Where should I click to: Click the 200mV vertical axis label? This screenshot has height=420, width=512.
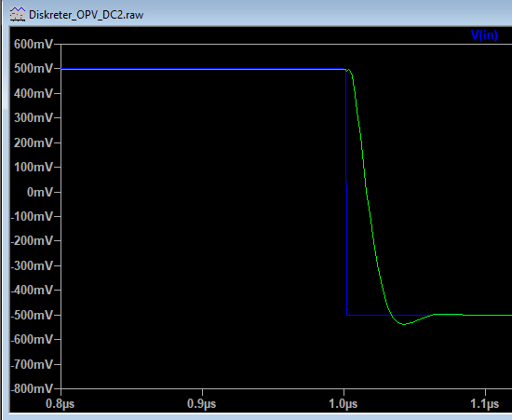coord(33,142)
